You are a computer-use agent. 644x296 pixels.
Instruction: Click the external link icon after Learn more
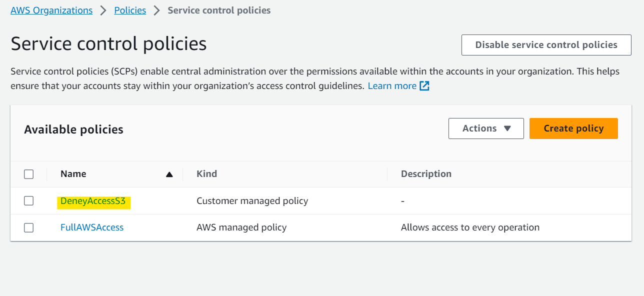[424, 86]
